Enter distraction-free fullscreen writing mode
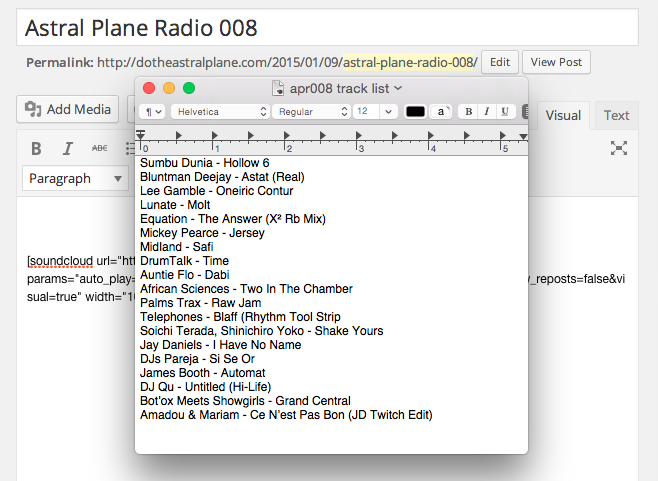Viewport: 658px width, 481px height. tap(619, 148)
